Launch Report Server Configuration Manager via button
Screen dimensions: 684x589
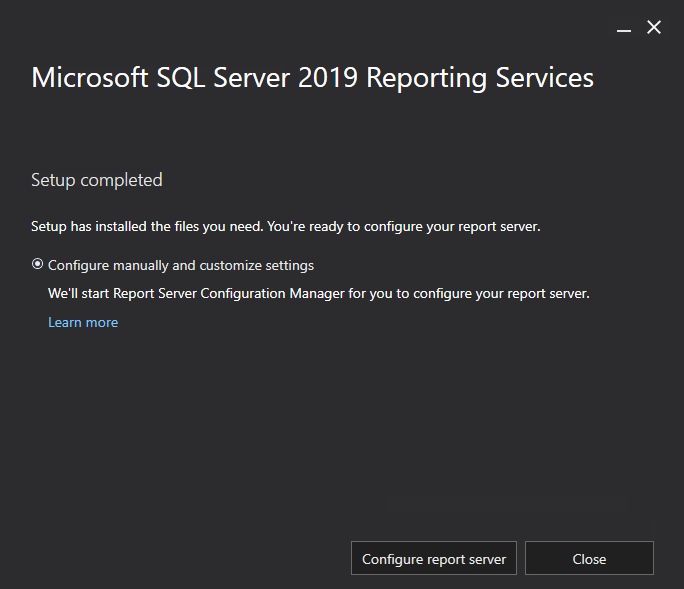click(x=434, y=558)
